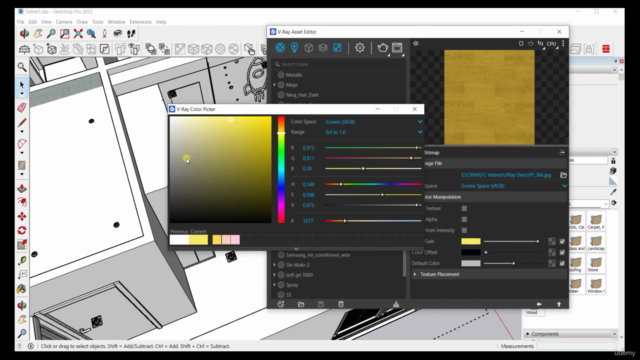The height and width of the screenshot is (360, 640).
Task: Select the arrow Select tool in left toolbar
Action: 22,84
